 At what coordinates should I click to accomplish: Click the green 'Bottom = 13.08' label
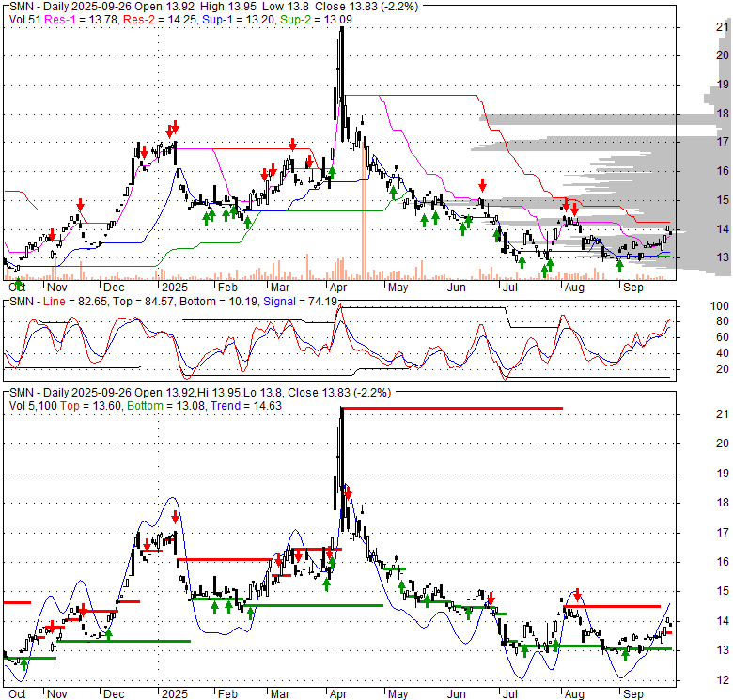point(166,406)
